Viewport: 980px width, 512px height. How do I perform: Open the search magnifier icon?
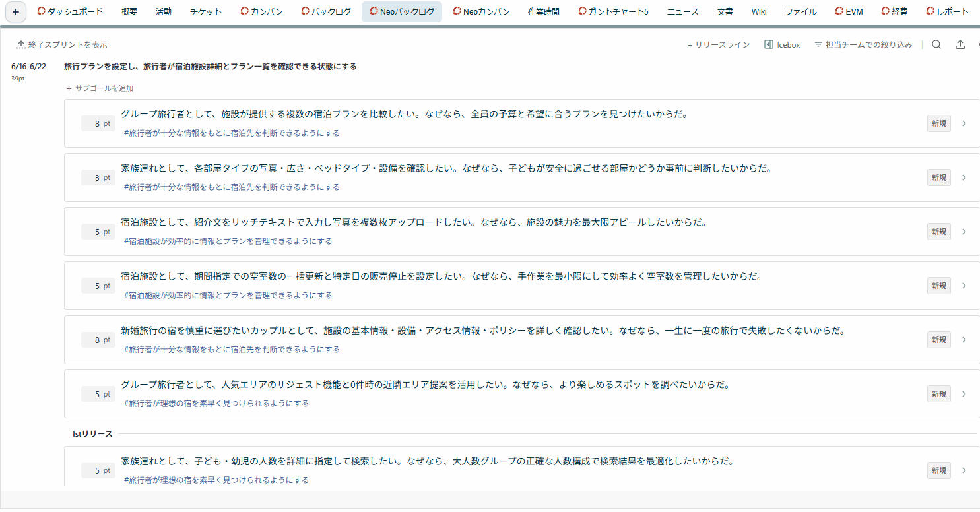[x=936, y=44]
